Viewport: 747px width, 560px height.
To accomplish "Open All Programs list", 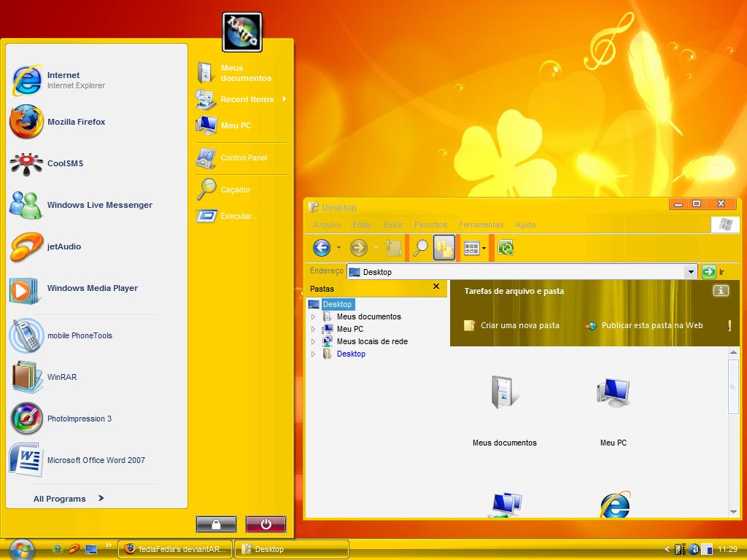I will click(68, 499).
